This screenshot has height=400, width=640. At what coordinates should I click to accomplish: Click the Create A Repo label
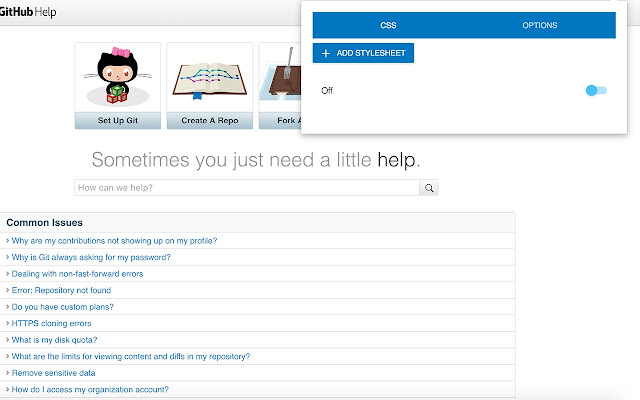pos(210,120)
